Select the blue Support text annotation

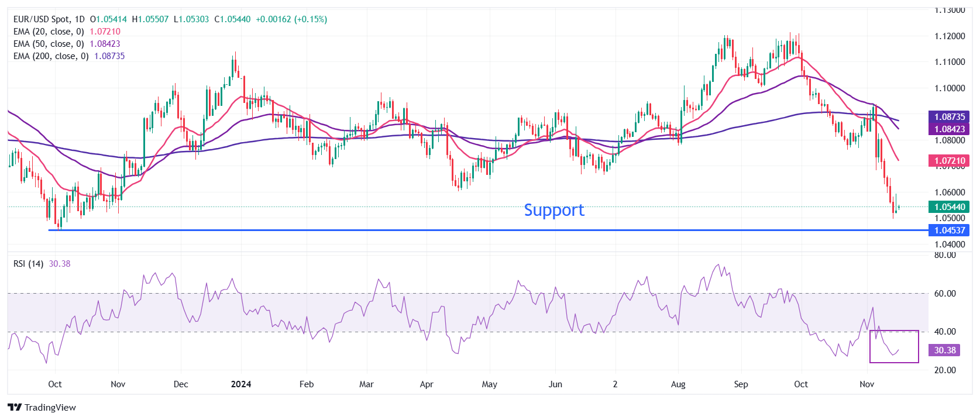(553, 210)
